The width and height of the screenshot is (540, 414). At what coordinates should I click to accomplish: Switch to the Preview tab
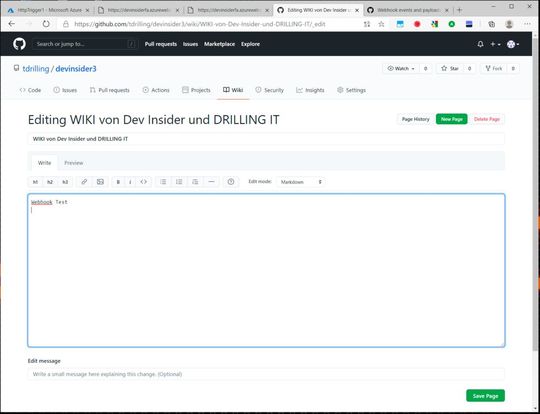coord(74,163)
